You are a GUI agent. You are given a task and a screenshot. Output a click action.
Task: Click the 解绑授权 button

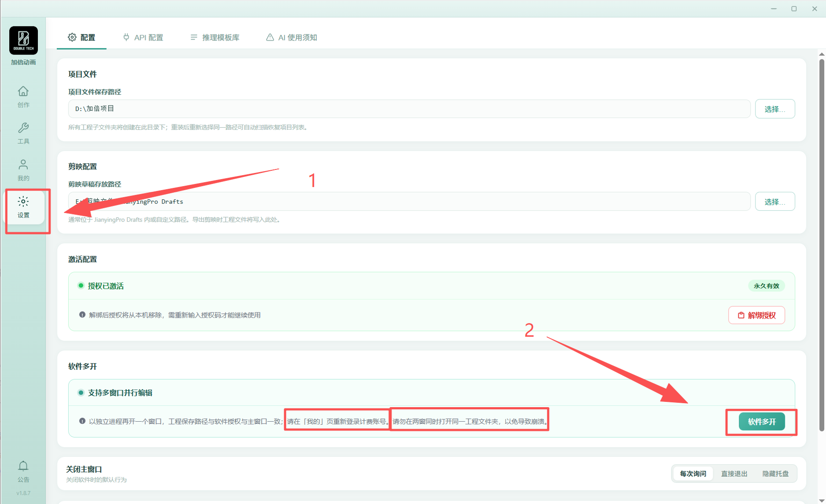[756, 315]
